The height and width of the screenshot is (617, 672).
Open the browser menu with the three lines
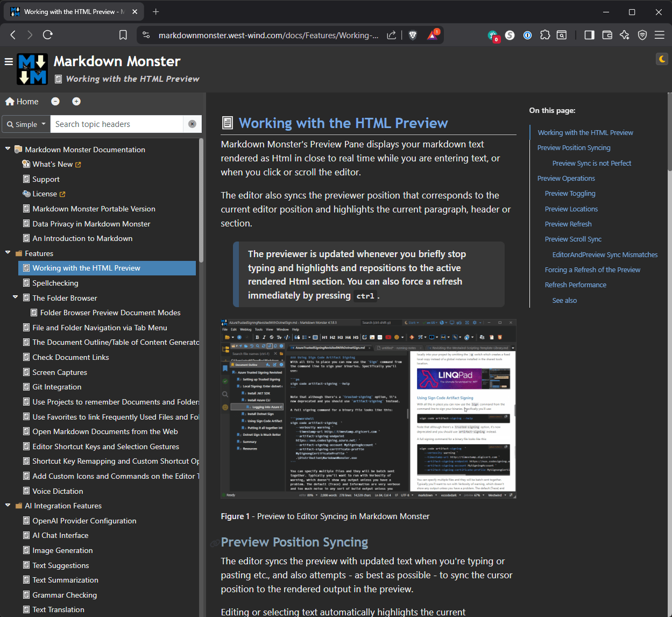coord(660,34)
